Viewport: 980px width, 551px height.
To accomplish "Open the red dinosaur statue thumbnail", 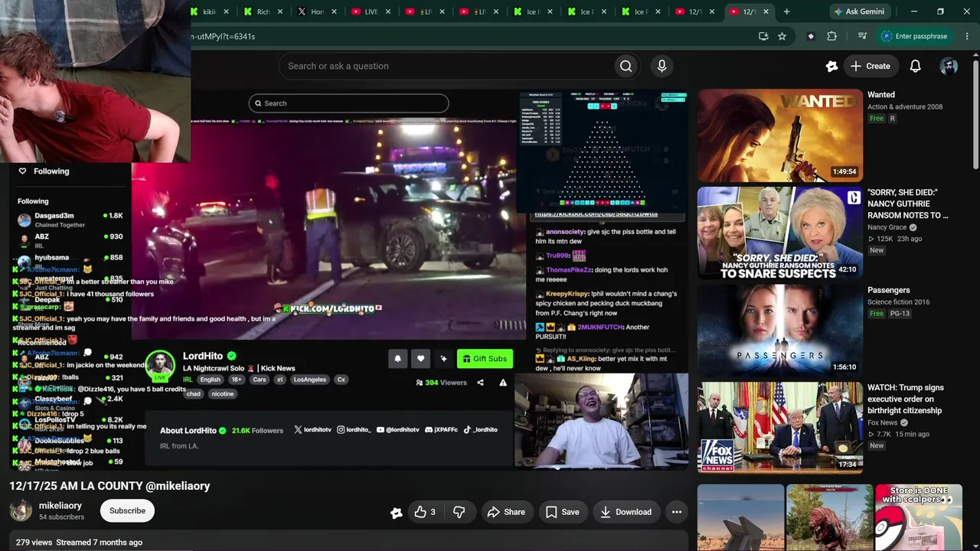I will pos(829,517).
